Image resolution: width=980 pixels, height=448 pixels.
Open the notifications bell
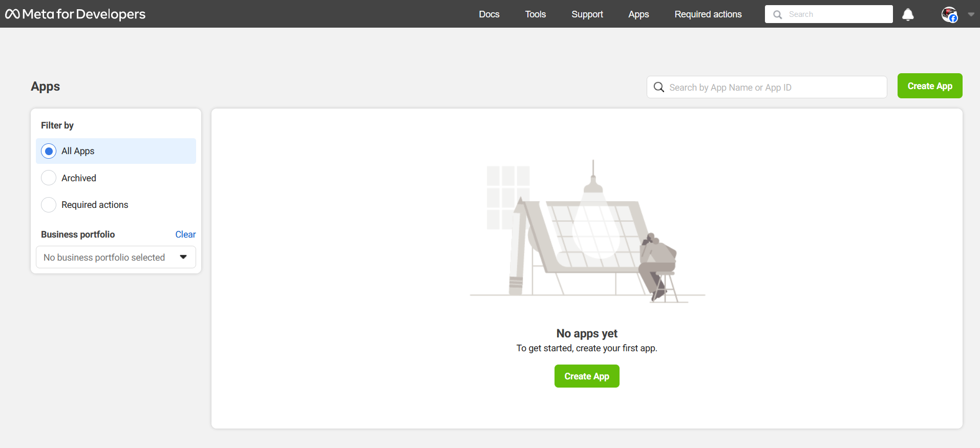pyautogui.click(x=908, y=14)
